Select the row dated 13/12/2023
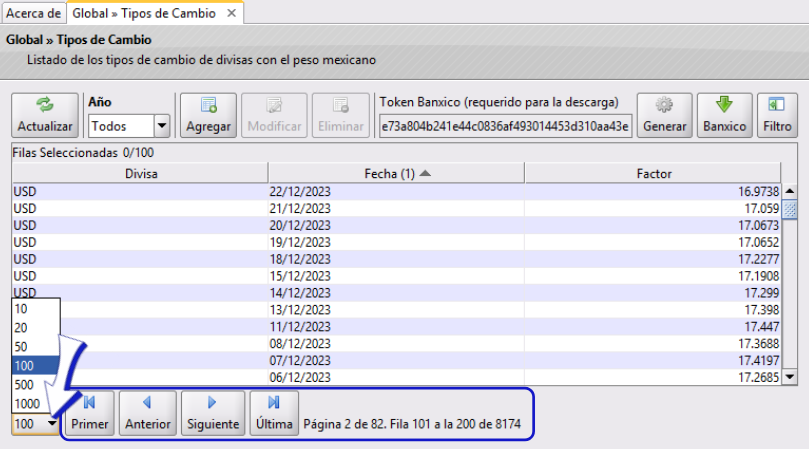Viewport: 809px width, 449px height. click(396, 310)
